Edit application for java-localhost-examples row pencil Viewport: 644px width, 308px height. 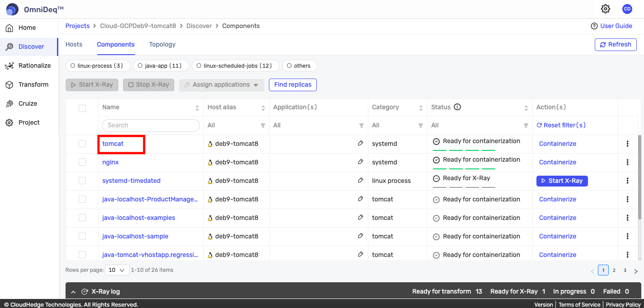pyautogui.click(x=361, y=217)
